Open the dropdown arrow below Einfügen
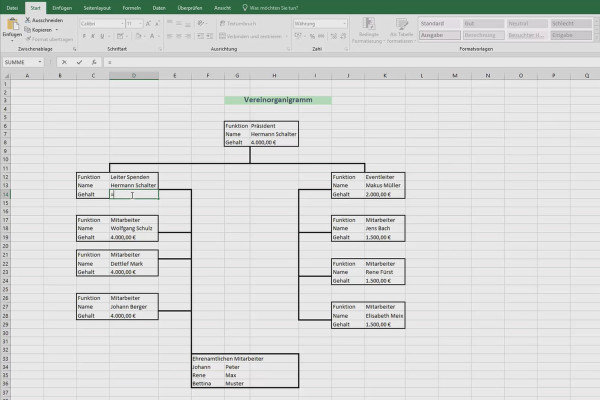Screen dimensions: 600x400 pyautogui.click(x=12, y=40)
